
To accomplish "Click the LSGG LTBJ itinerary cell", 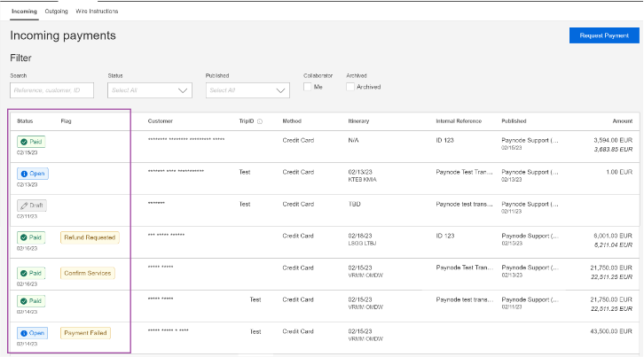I will [x=362, y=244].
